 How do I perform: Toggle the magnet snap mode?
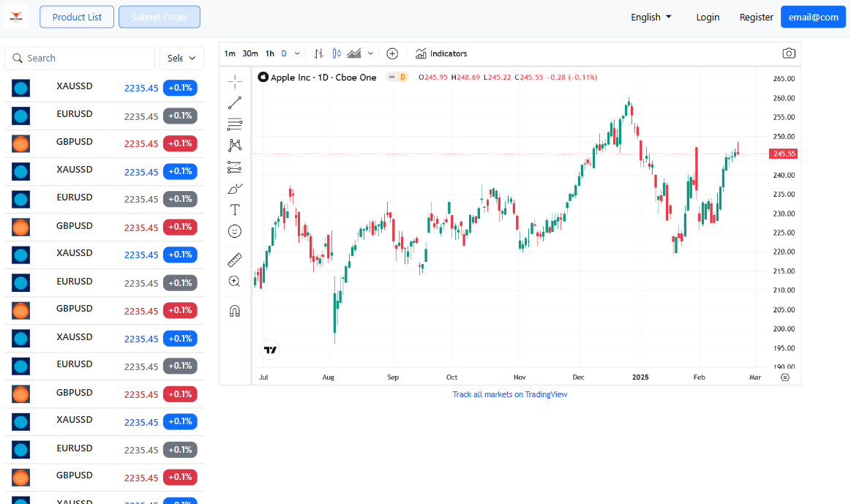click(234, 311)
